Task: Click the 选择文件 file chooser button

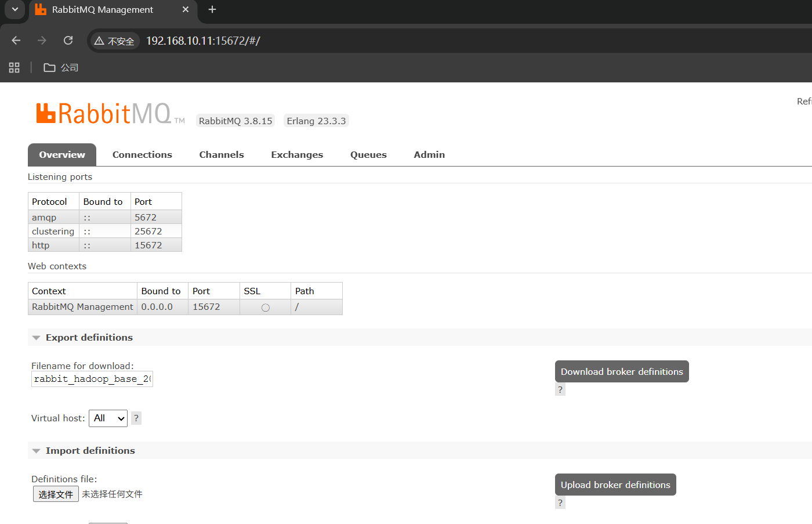Action: (56, 494)
